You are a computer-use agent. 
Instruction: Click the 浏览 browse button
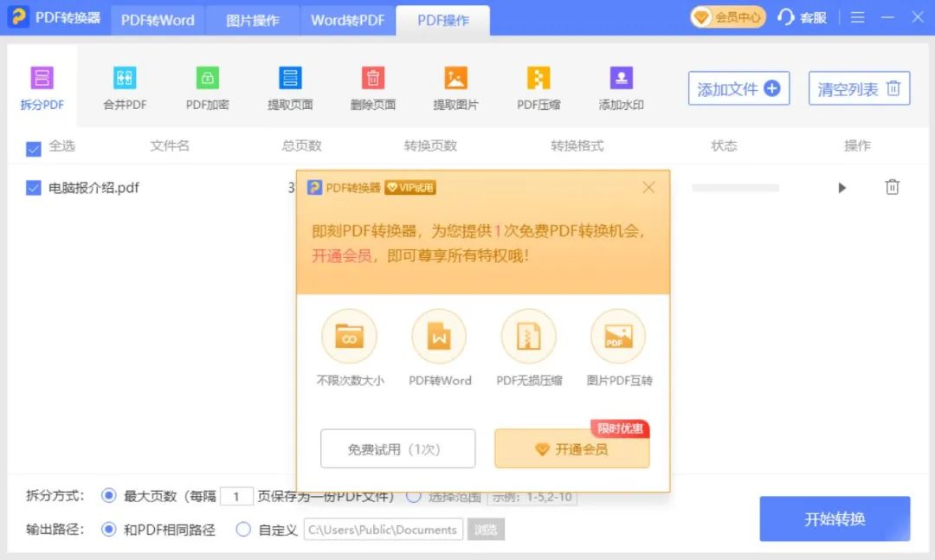(486, 529)
